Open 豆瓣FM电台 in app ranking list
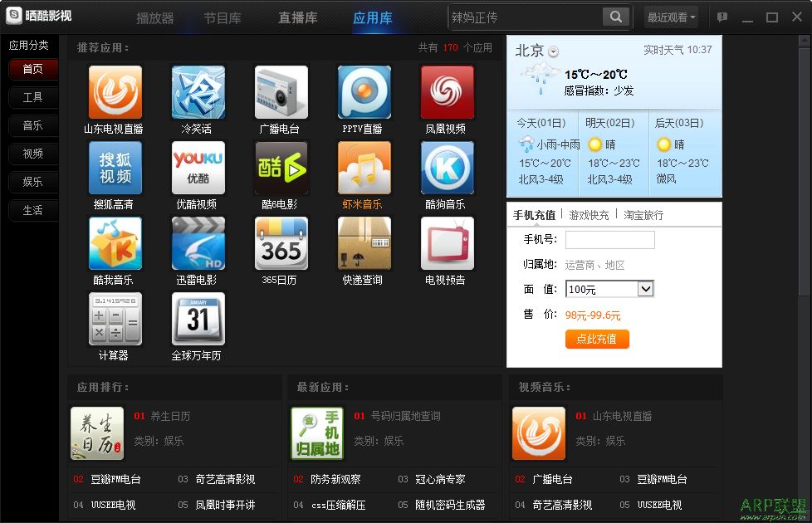Screen dimensions: 812x523 coord(115,480)
